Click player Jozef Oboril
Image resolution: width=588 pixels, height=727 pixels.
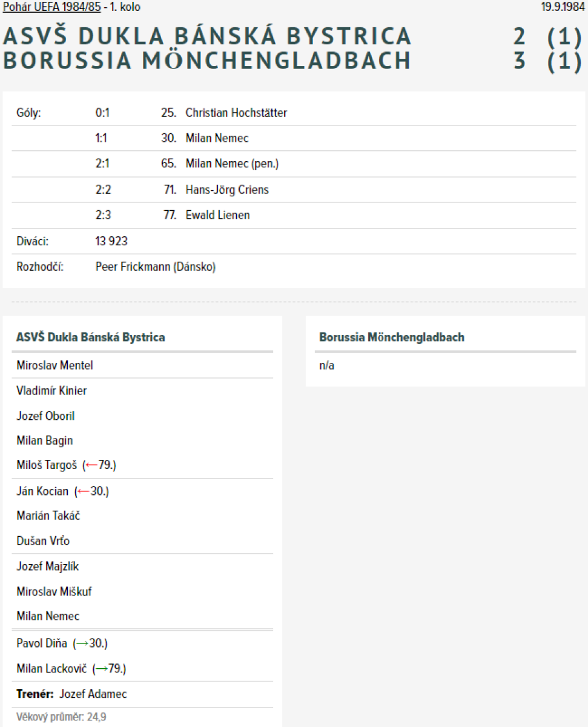[45, 416]
